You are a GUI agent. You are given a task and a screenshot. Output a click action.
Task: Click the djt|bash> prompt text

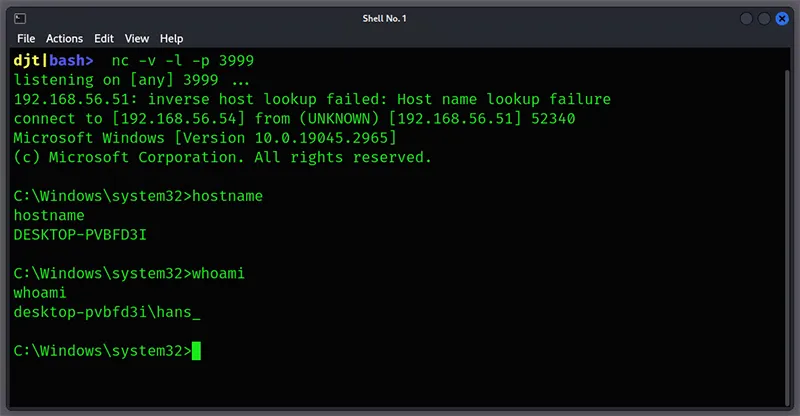(54, 61)
